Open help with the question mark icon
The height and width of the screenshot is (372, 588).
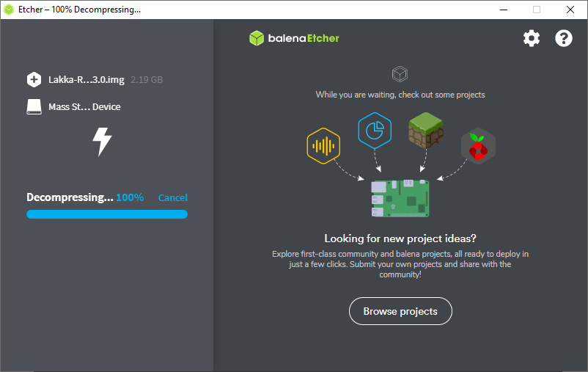coord(564,38)
